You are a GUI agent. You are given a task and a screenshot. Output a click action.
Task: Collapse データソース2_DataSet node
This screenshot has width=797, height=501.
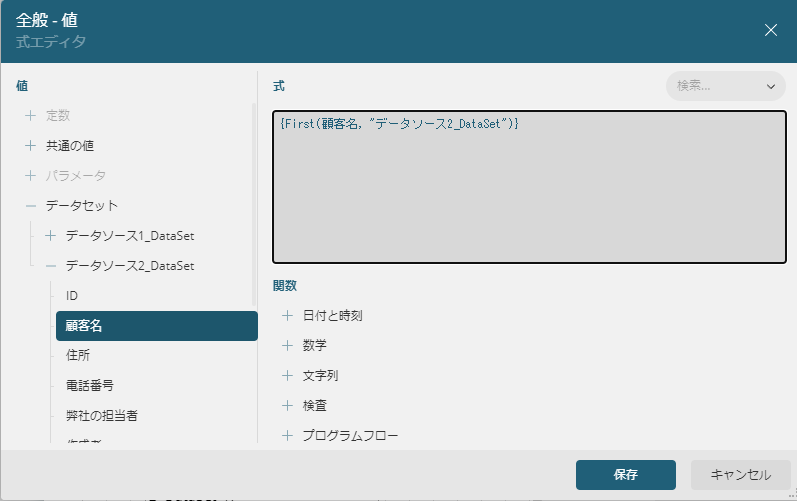(x=50, y=266)
